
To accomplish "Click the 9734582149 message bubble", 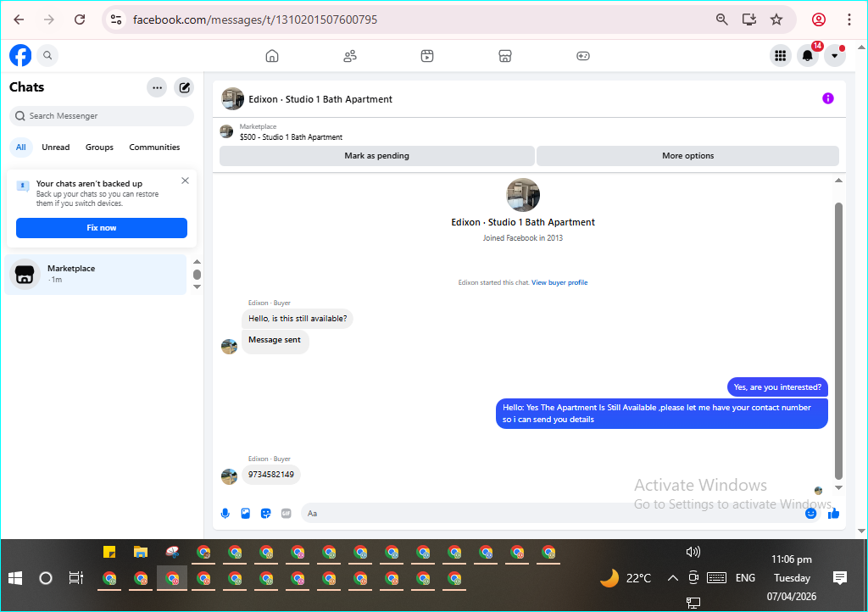I will tap(271, 475).
